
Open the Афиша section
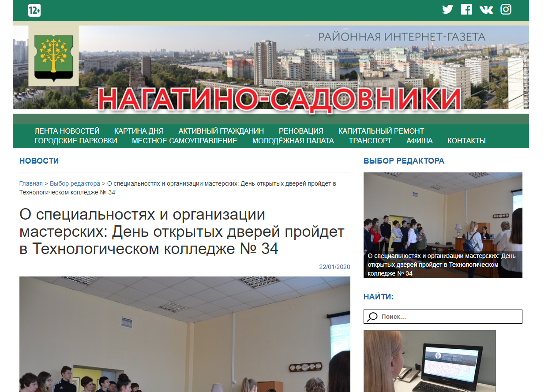click(x=420, y=141)
